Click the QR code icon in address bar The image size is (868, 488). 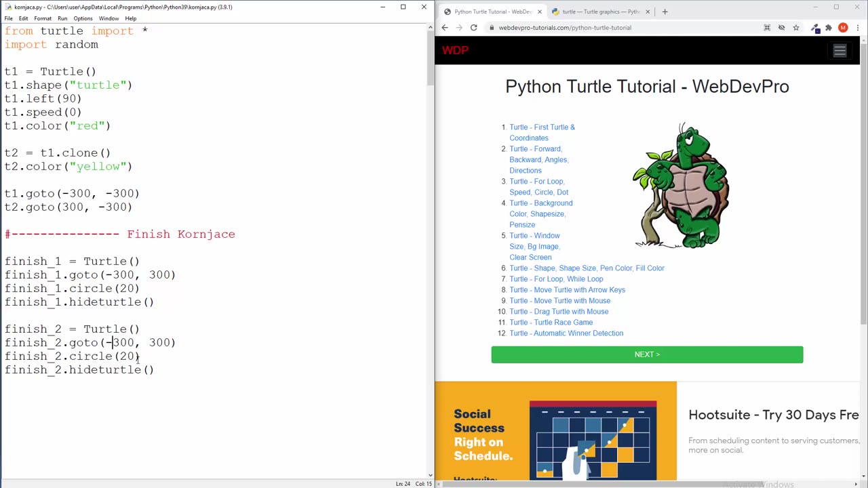tap(767, 28)
